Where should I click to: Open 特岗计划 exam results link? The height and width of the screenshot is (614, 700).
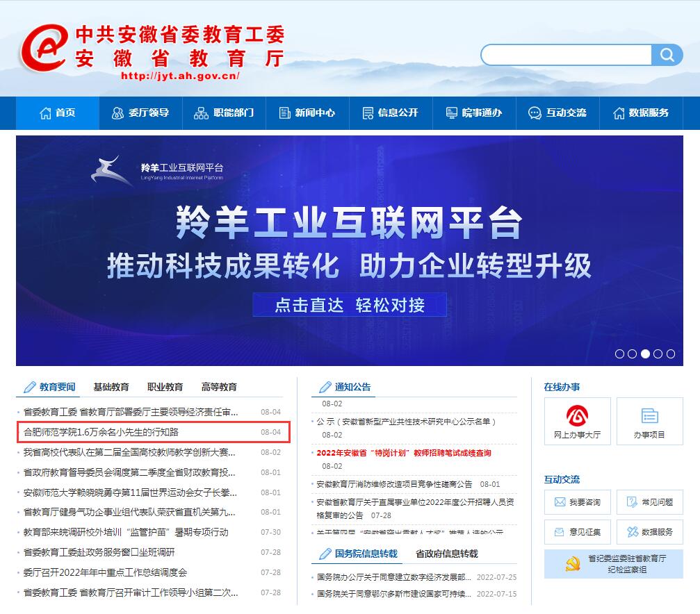(x=403, y=453)
